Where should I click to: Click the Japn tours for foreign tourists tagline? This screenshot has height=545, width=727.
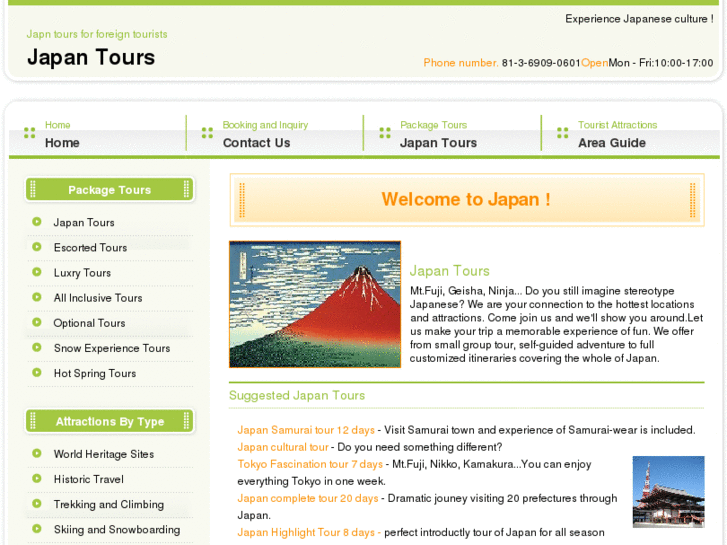point(97,34)
